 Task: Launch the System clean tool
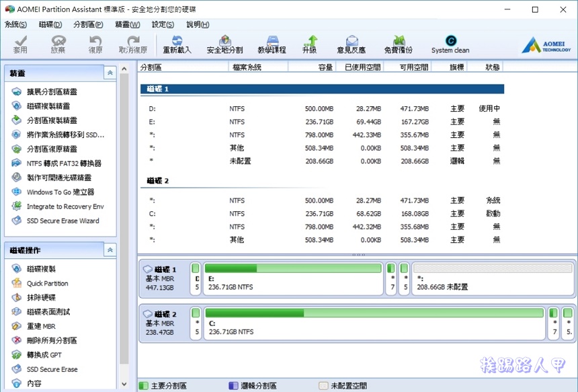tap(450, 44)
